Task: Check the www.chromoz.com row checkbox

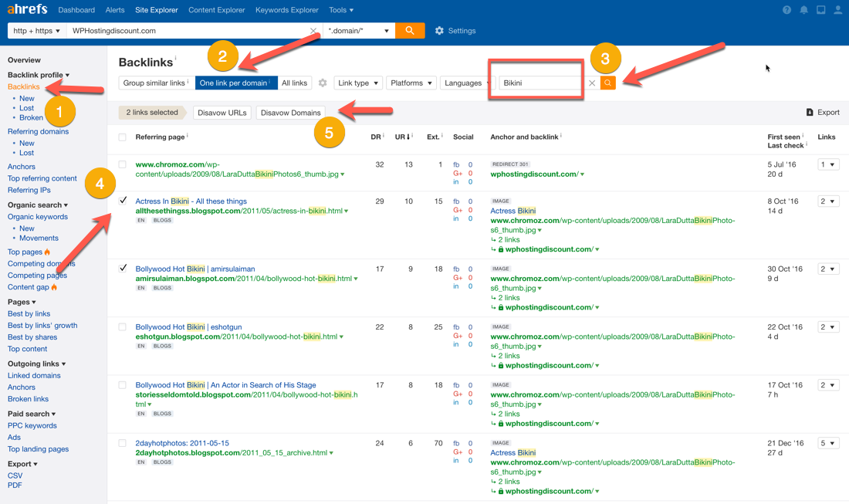Action: pos(123,164)
